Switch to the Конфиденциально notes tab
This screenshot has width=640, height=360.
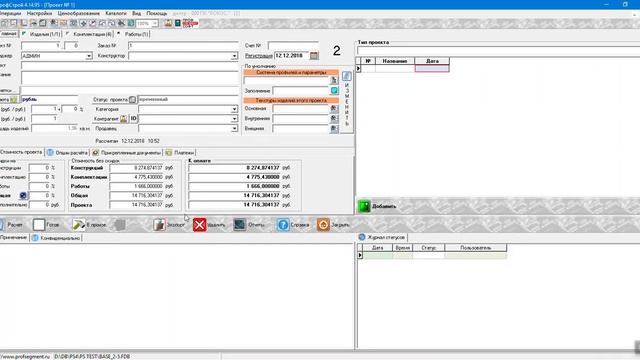click(56, 238)
